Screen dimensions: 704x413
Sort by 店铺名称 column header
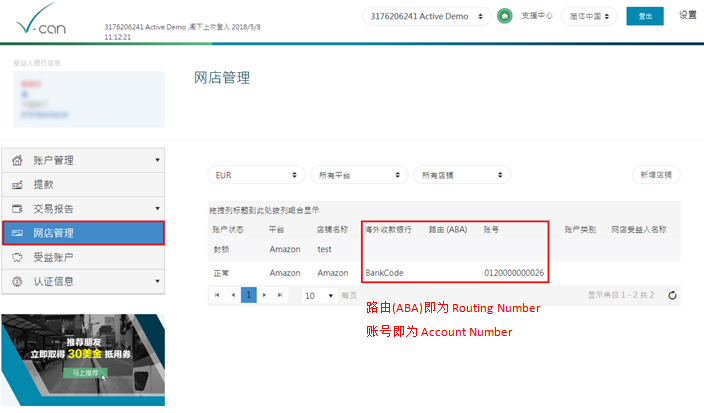tap(332, 229)
